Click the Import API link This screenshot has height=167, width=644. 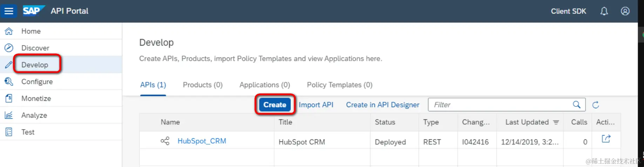(316, 105)
